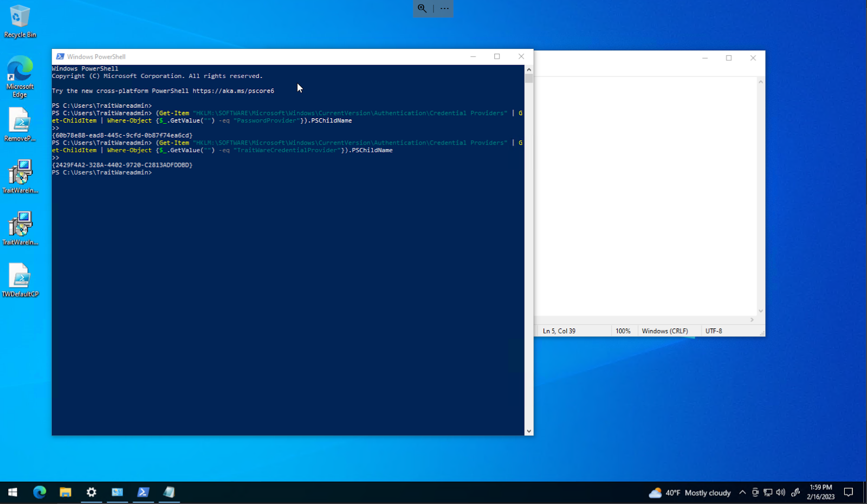Expand the hidden system tray icons chevron
The width and height of the screenshot is (867, 504).
coord(742,492)
